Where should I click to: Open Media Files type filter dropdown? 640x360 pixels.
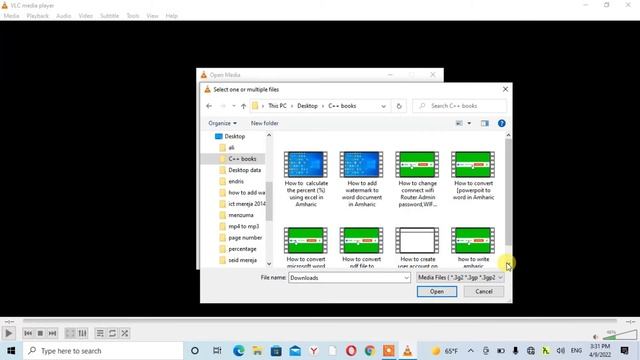coord(460,278)
